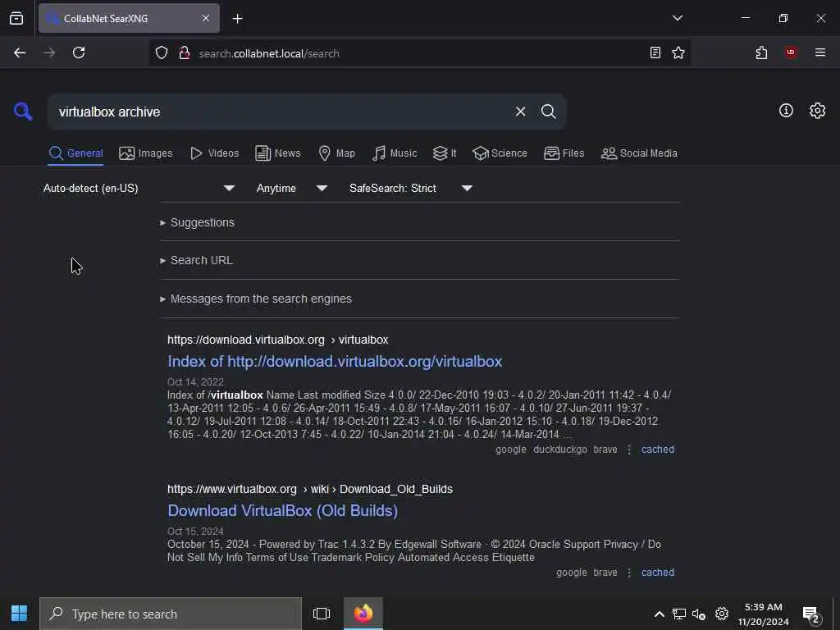Screen dimensions: 840x630
Task: Open cached link for Old Builds result
Action: (x=657, y=572)
